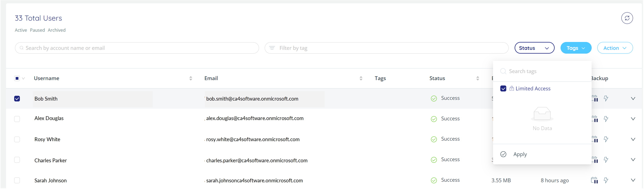The height and width of the screenshot is (189, 644).
Task: Click Apply to assign selected tags
Action: coord(520,154)
